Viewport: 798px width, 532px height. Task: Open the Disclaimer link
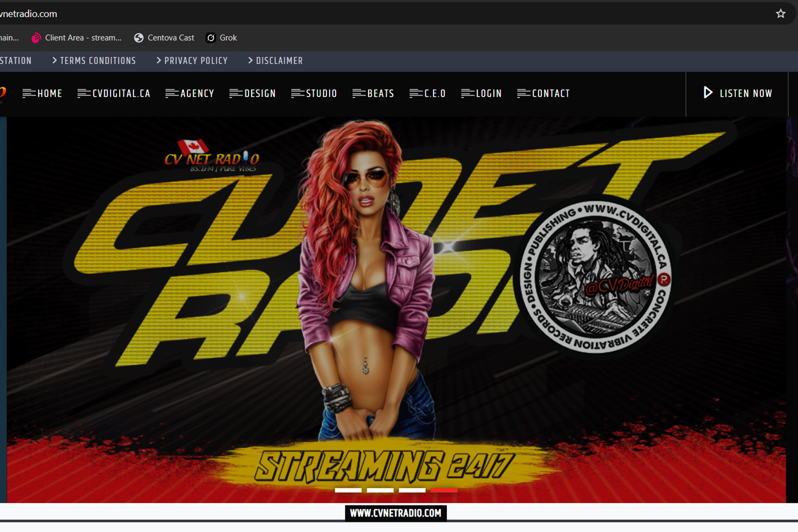pos(279,61)
